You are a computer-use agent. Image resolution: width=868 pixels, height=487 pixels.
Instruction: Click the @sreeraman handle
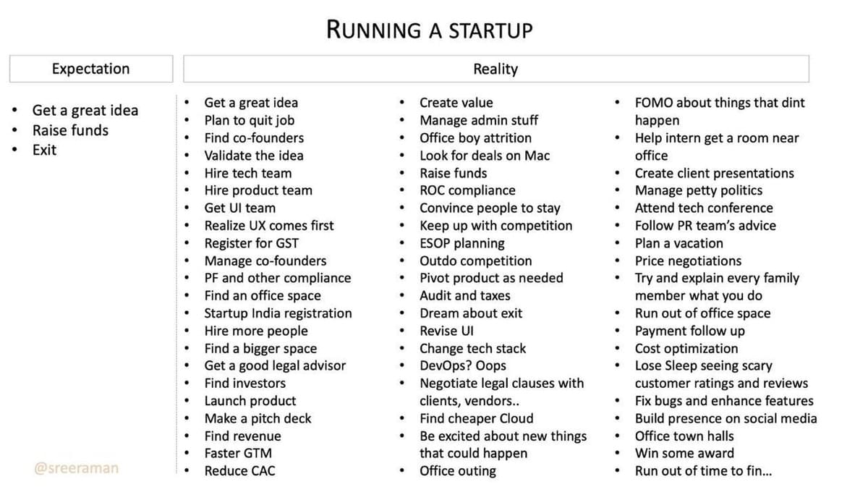[77, 468]
